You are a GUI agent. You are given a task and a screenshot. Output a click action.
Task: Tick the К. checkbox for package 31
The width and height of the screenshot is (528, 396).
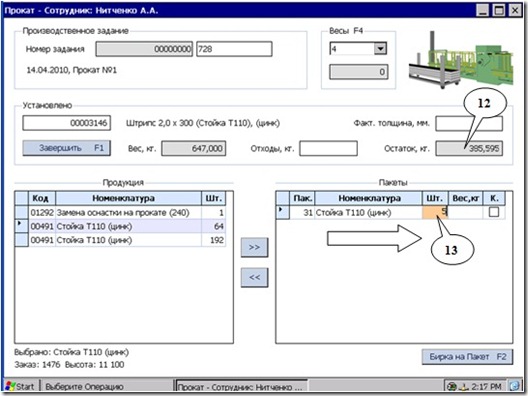pos(494,212)
